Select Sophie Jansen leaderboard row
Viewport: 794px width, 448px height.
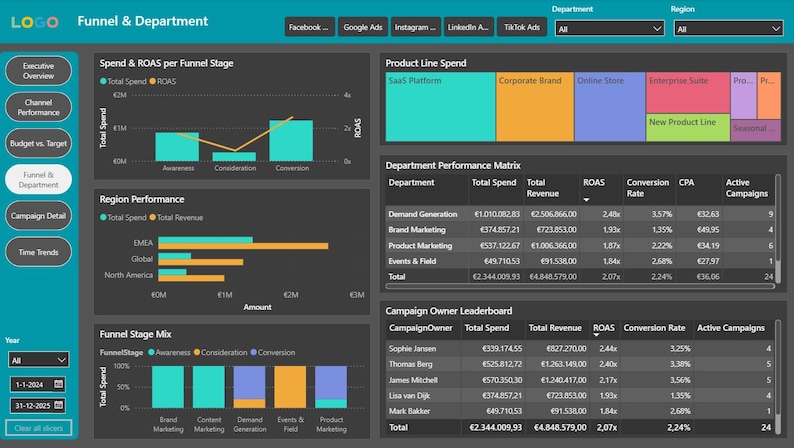pos(580,349)
